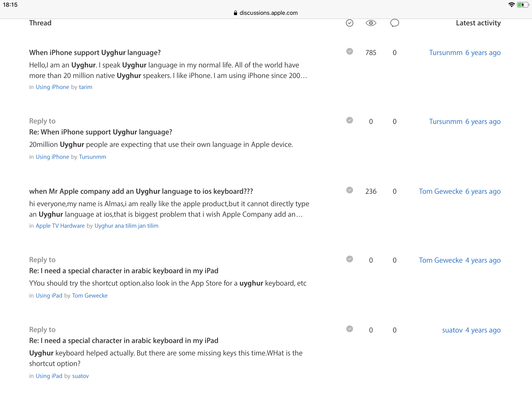This screenshot has height=399, width=532.
Task: Click solved status icon for suatov's reply
Action: [349, 329]
